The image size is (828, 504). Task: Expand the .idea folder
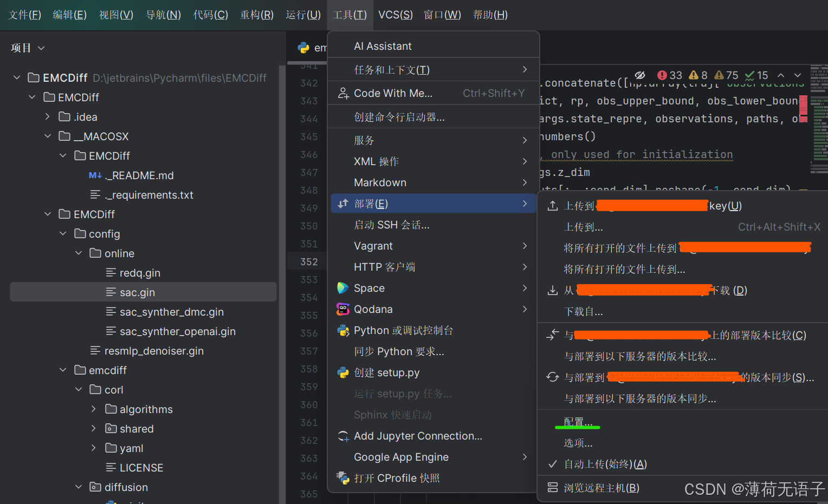[x=48, y=117]
